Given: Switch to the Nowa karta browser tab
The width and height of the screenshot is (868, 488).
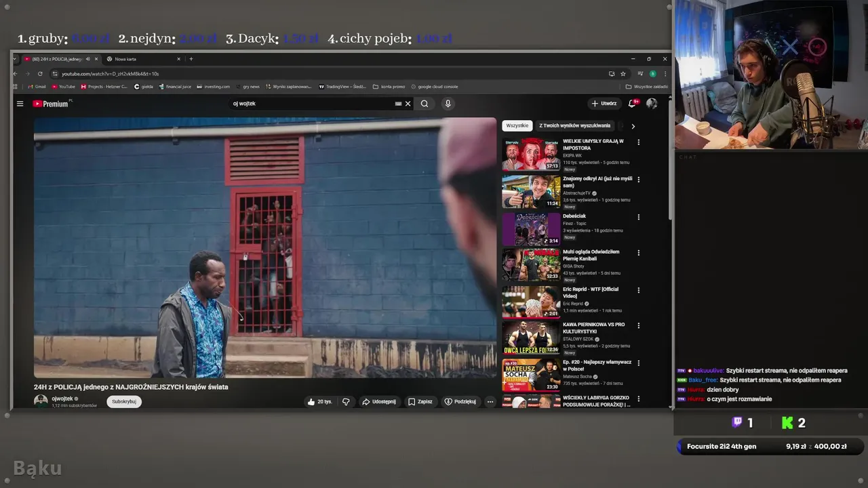Looking at the screenshot, I should [x=142, y=59].
